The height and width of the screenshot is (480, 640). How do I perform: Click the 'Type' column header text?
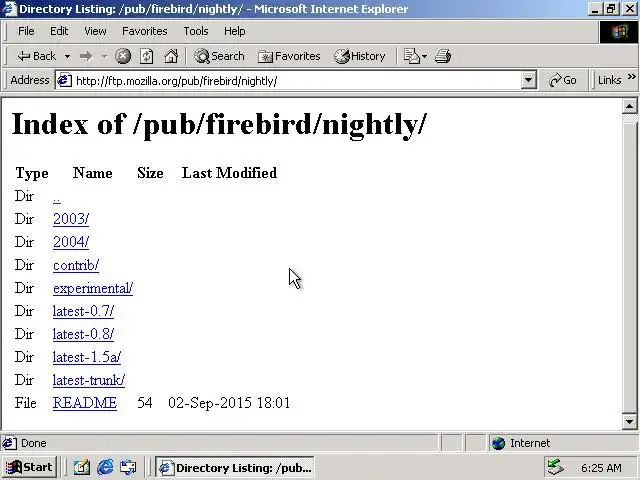tap(32, 173)
